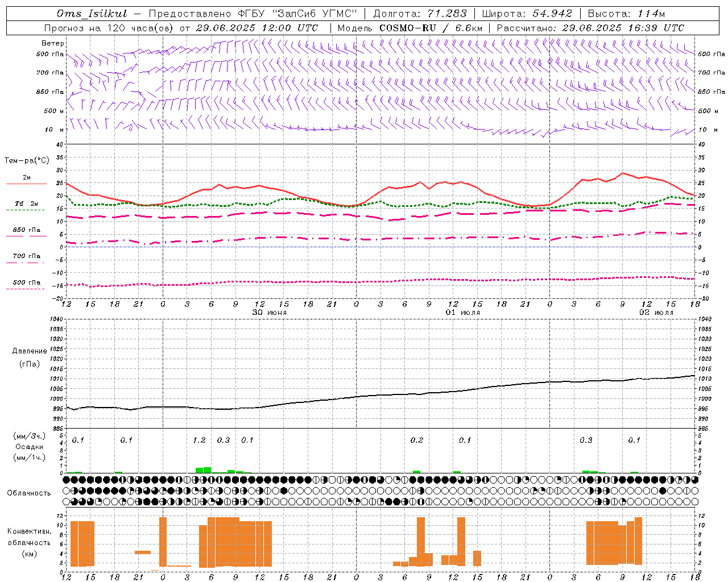
Task: Click 'Прогноз на 120 часа(ов)' forecast text
Action: [x=109, y=28]
